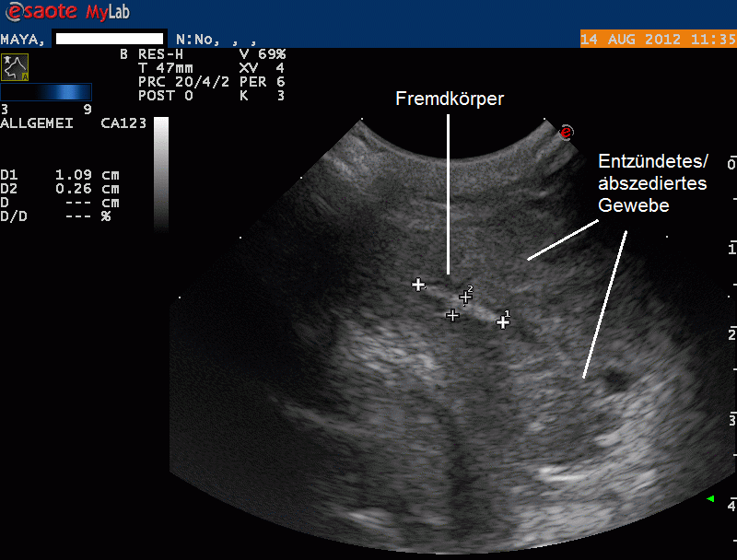Open the ALLGEMEI preset label
Viewport: 737px width, 560px height.
click(x=39, y=122)
